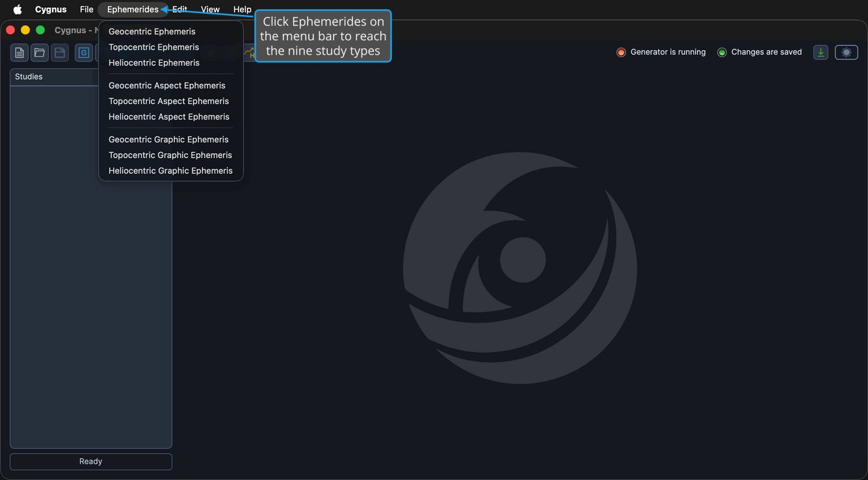This screenshot has height=480, width=868.
Task: Close the Ephemerides menu from menu bar
Action: coord(133,9)
